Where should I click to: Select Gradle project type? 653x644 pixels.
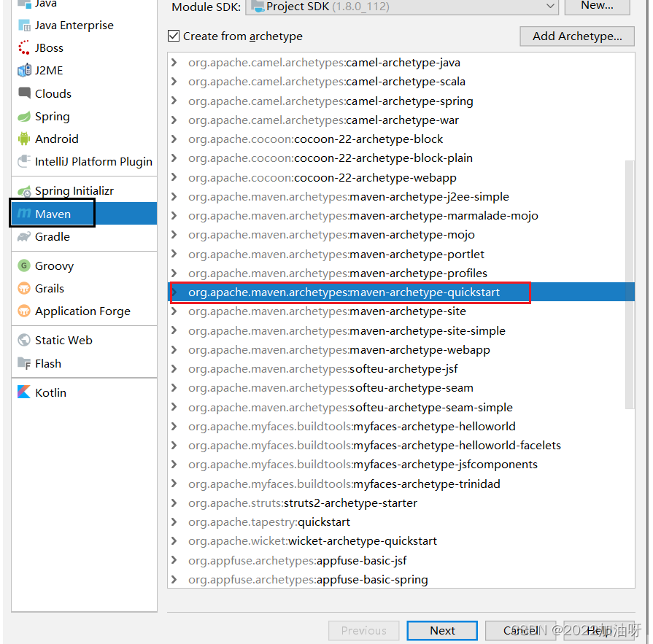[x=84, y=236]
